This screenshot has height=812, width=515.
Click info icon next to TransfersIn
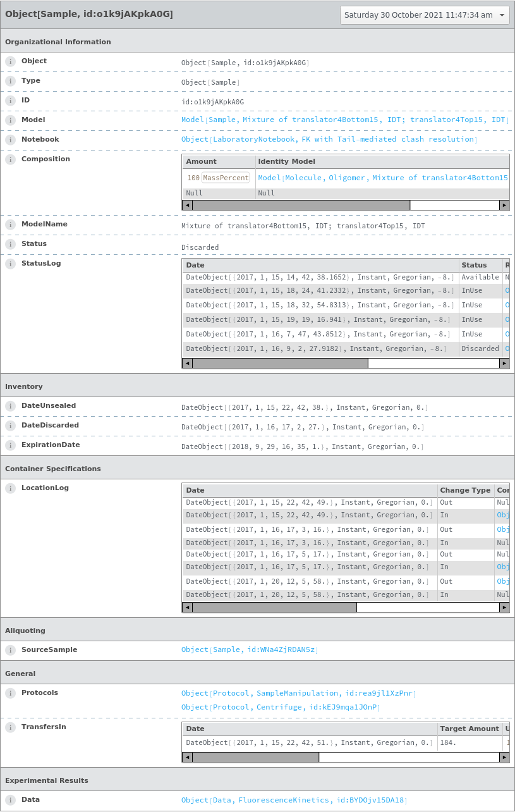coord(10,727)
